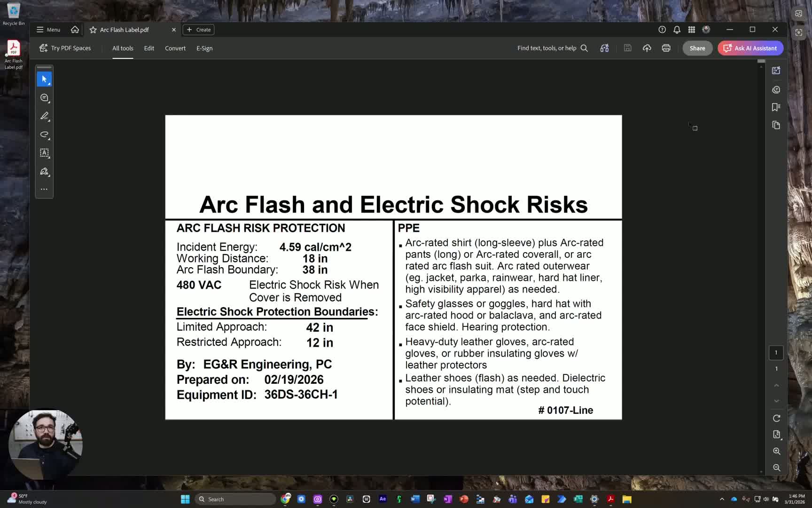Click the Save file icon

tap(627, 48)
